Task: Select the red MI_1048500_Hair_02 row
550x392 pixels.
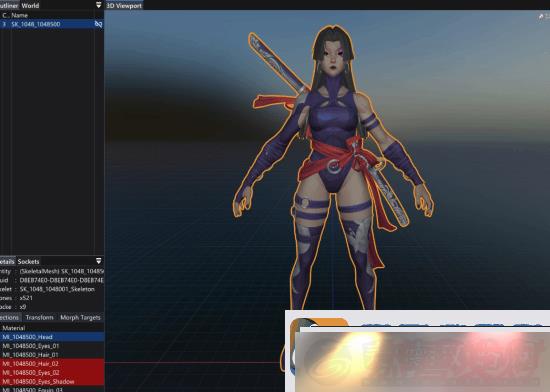Action: pyautogui.click(x=52, y=364)
